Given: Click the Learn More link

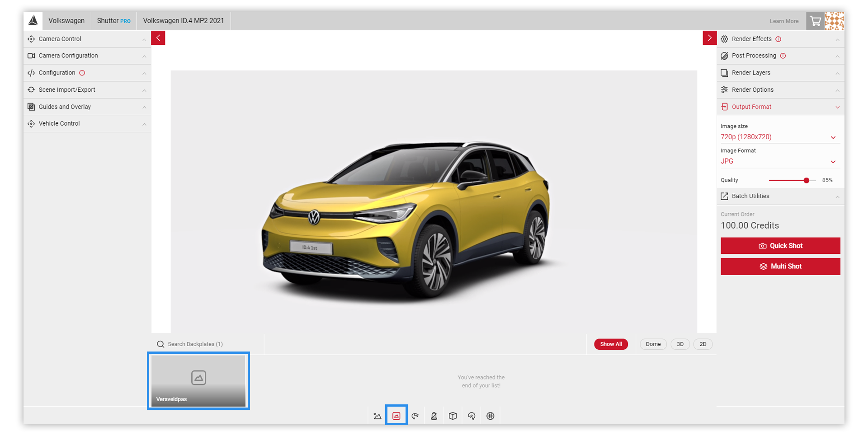Looking at the screenshot, I should point(784,21).
